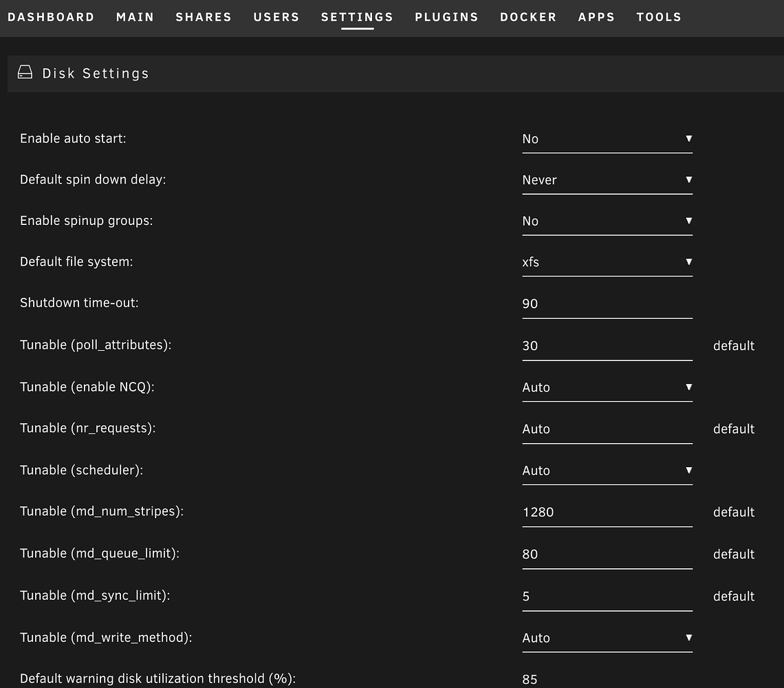Open the Enable spinup groups dropdown

[607, 221]
